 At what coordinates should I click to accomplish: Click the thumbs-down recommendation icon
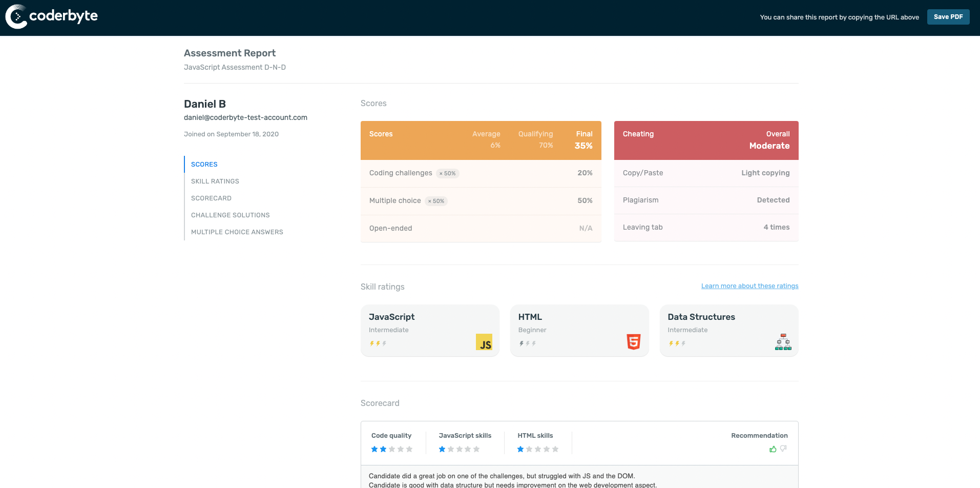pos(783,449)
